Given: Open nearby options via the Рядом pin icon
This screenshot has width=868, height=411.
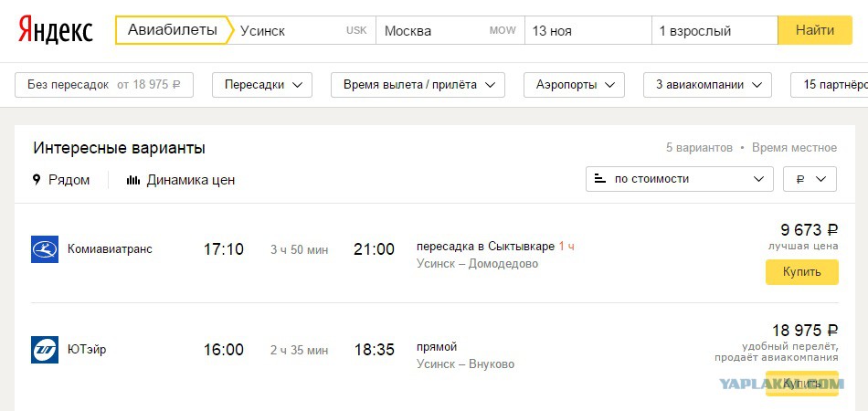Looking at the screenshot, I should coord(37,180).
